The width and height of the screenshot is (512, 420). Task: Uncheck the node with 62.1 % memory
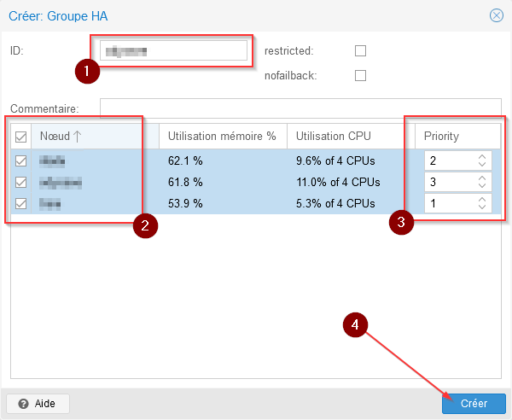tap(21, 160)
